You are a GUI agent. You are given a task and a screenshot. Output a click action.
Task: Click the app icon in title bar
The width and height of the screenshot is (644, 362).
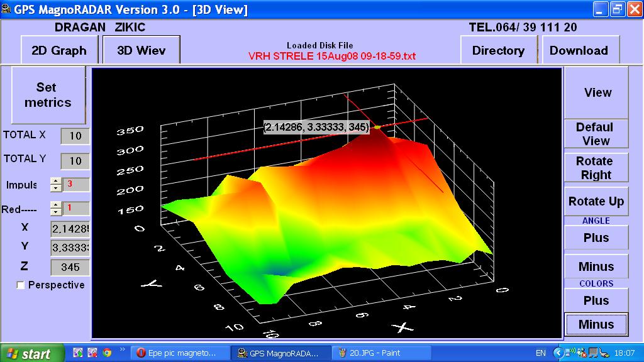(6, 9)
